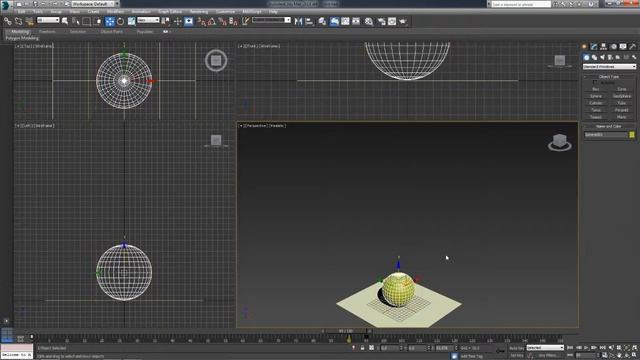Switch to the Hierarchy command panel tab
Screen dimensions: 640x360
604,47
